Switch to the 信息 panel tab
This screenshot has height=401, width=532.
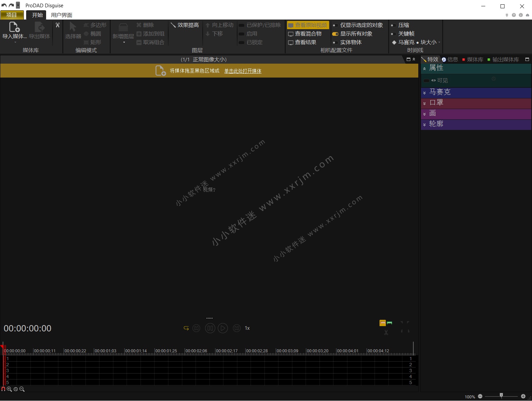450,59
